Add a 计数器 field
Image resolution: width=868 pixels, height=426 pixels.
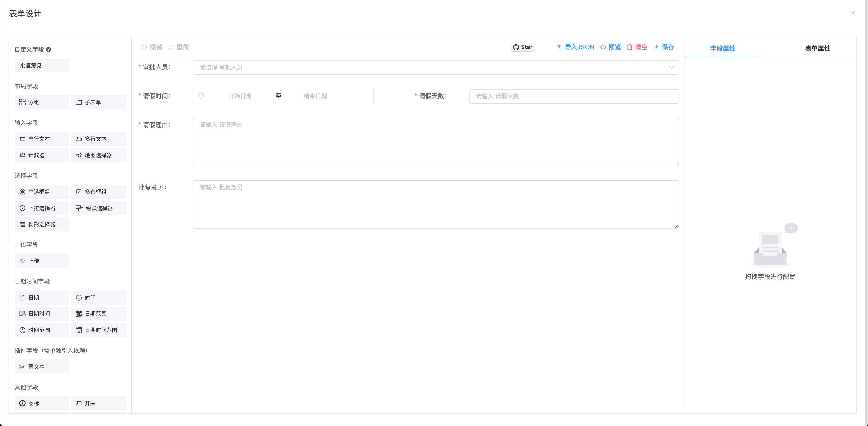coord(42,155)
